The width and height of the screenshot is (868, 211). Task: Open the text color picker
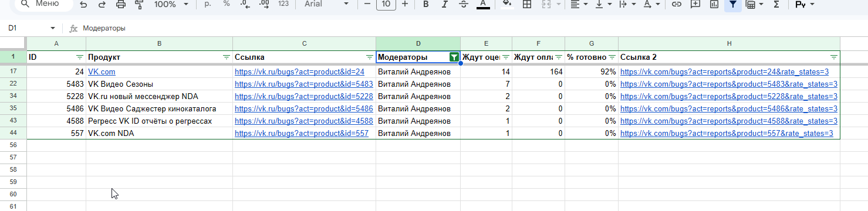pos(482,4)
